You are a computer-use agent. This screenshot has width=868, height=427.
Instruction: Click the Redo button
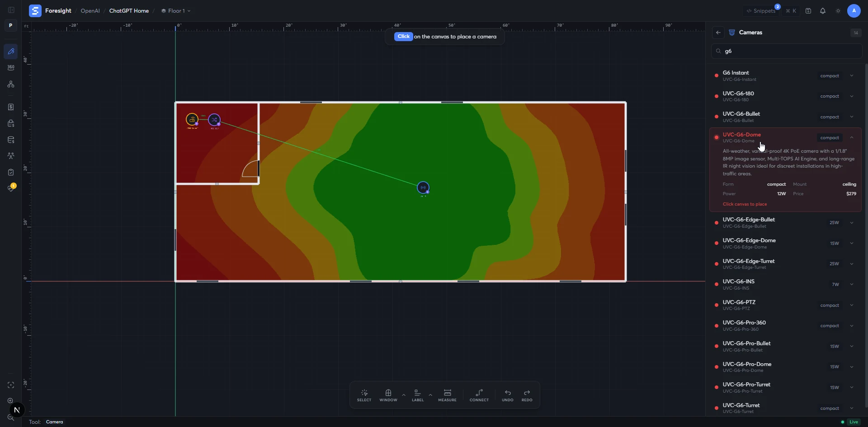[527, 395]
